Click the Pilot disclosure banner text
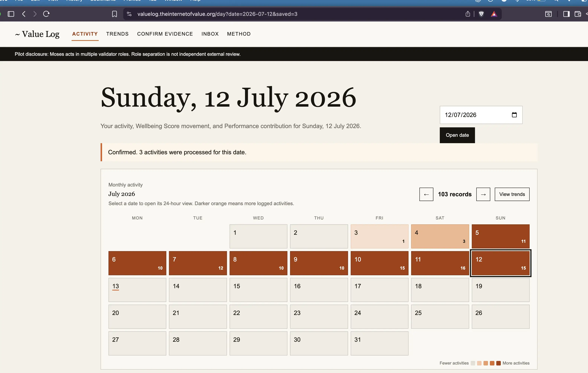This screenshot has width=588, height=373. point(128,54)
